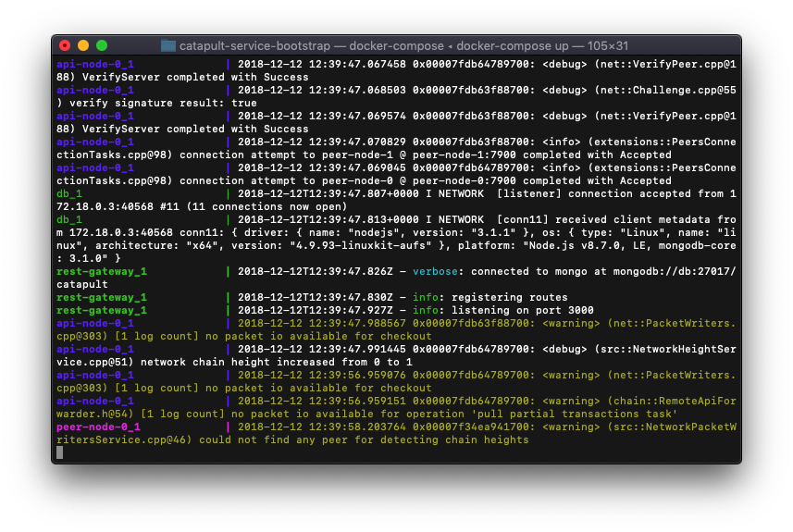
Task: Click 'rest-gateway_1' on the 'connected to mongo' line
Action: [102, 272]
